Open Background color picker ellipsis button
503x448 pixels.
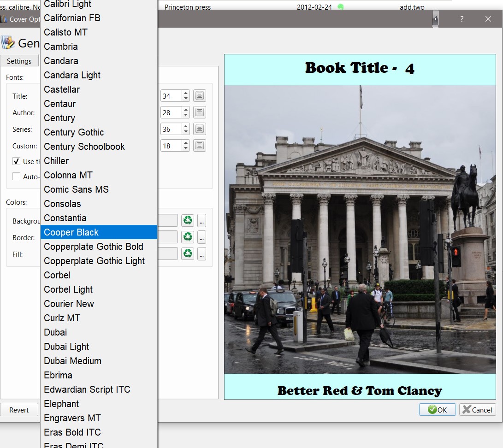(201, 221)
